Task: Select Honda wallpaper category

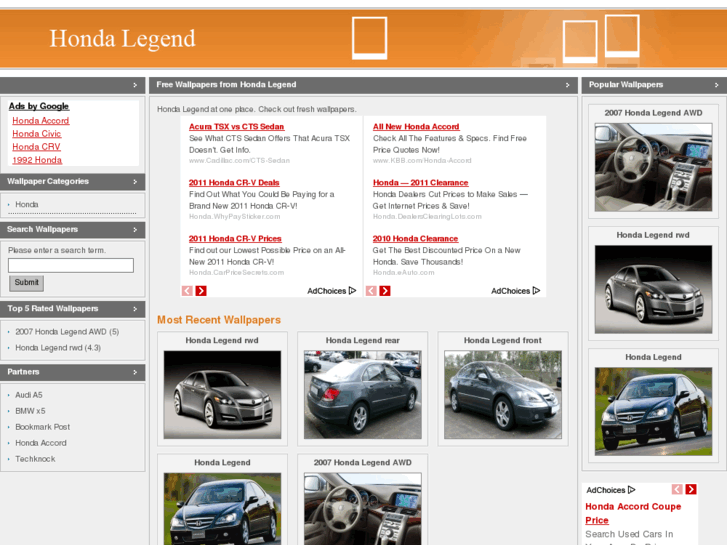Action: (x=27, y=204)
